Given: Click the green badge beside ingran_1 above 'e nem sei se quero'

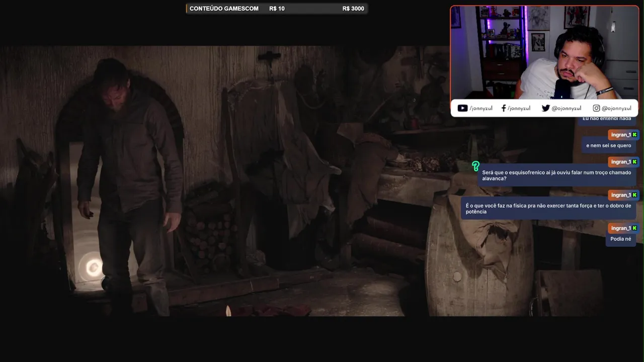Looking at the screenshot, I should click(x=634, y=135).
